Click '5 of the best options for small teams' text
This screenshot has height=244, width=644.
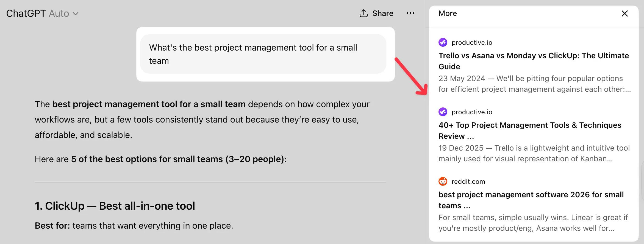(177, 159)
